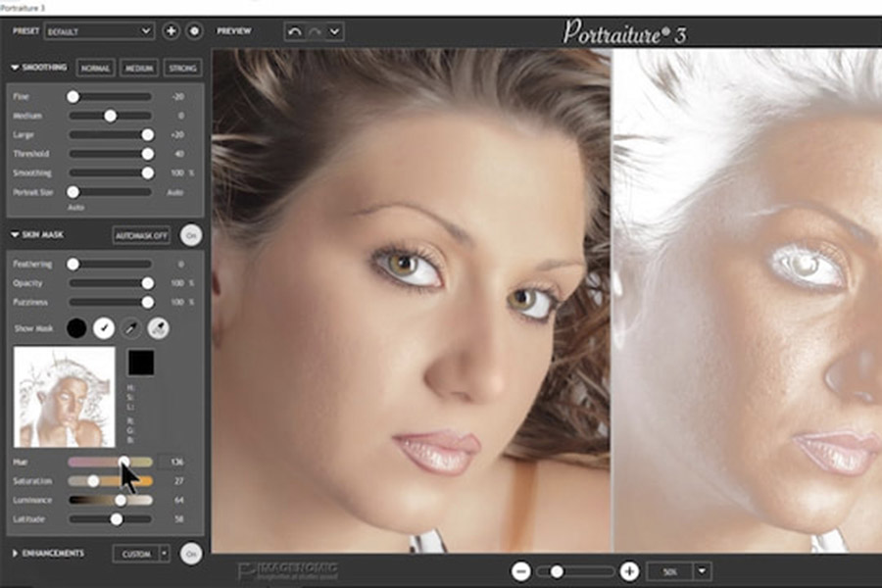Click the Opacity value 100
Viewport: 882px width, 588px height.
coord(177,283)
